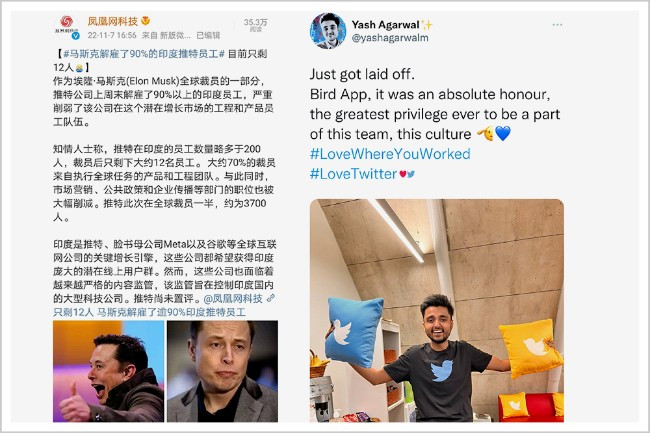Click the sparkles emoji after Yash Agarwal
650x433 pixels.
[427, 25]
